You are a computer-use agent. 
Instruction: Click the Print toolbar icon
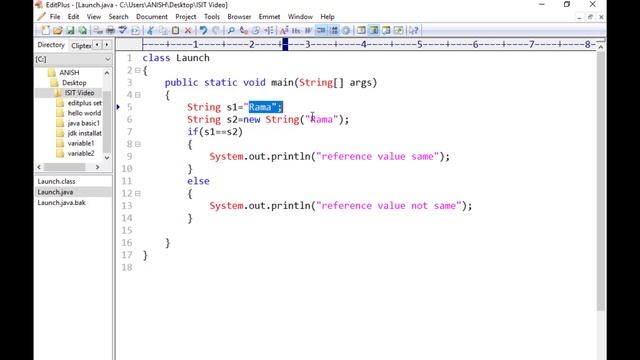tap(111, 30)
